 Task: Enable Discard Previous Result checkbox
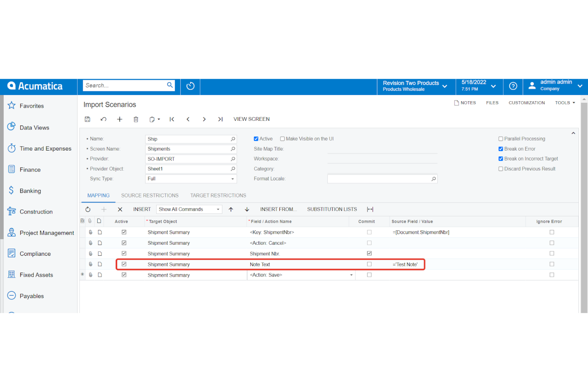click(501, 169)
